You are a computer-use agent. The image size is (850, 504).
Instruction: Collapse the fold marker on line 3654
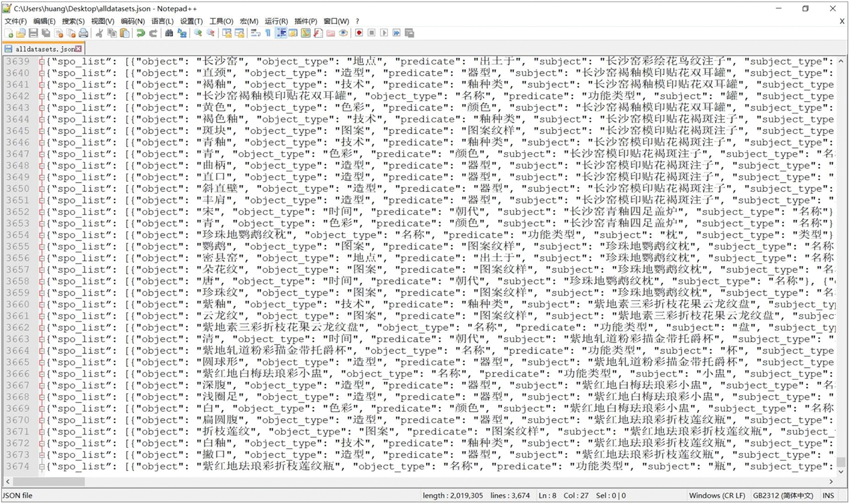pyautogui.click(x=41, y=235)
